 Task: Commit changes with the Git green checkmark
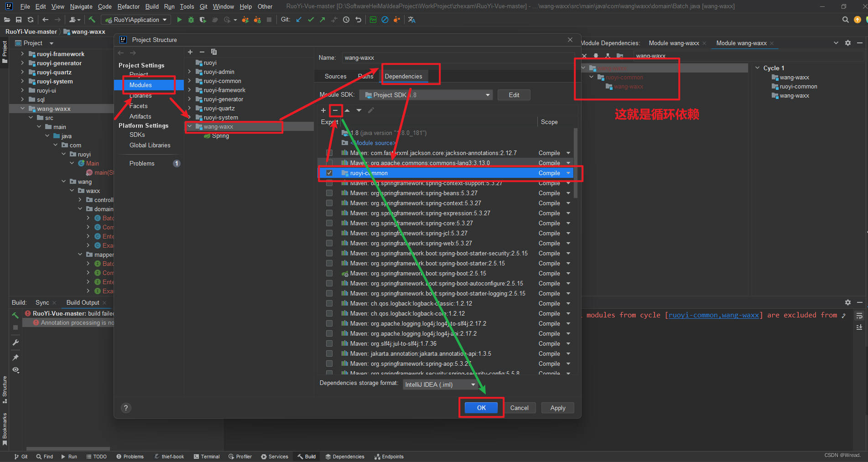311,20
